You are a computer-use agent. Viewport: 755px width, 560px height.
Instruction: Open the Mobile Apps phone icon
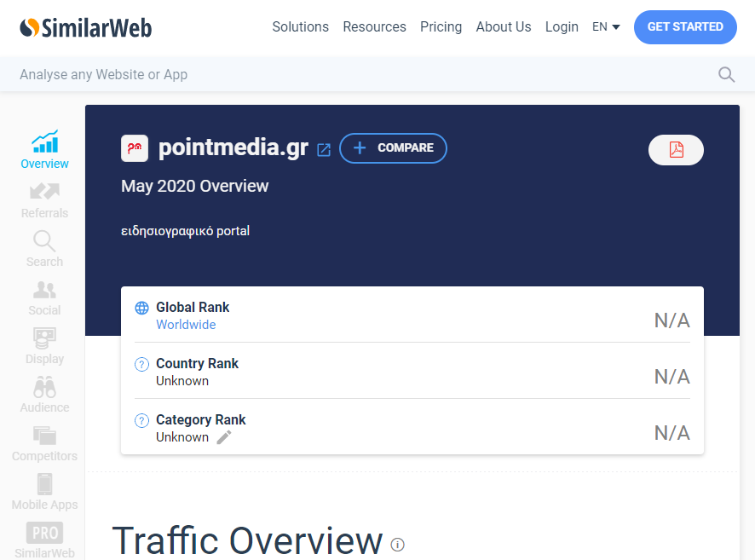pyautogui.click(x=45, y=484)
